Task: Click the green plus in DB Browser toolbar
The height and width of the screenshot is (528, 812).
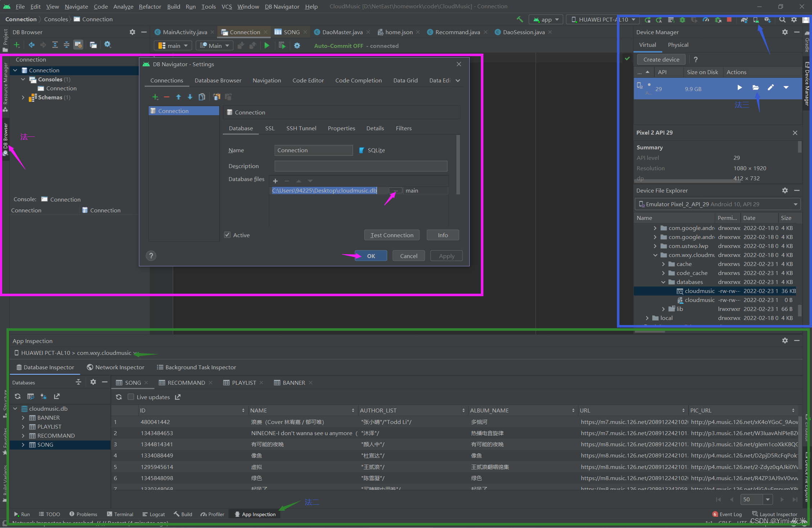Action: (x=17, y=45)
